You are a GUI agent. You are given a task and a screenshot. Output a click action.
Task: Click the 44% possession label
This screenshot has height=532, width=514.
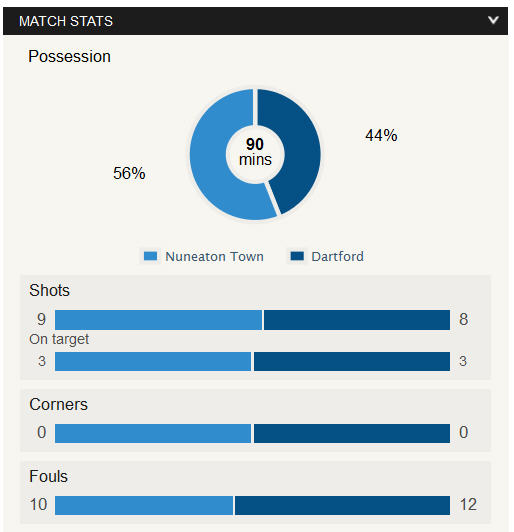point(381,135)
